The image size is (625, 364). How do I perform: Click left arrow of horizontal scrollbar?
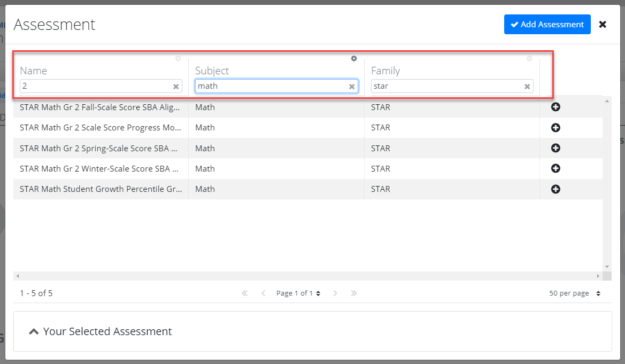(18, 276)
